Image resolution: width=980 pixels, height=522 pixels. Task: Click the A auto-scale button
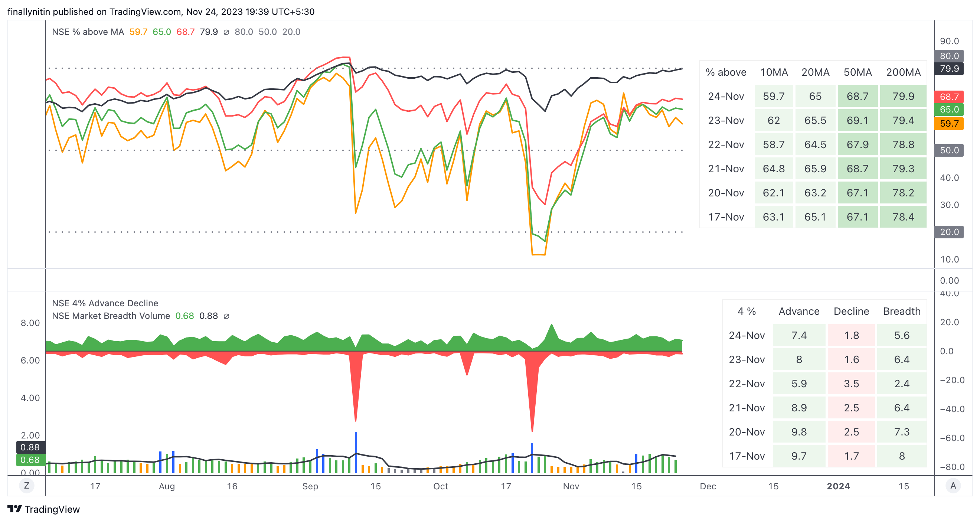(x=953, y=486)
